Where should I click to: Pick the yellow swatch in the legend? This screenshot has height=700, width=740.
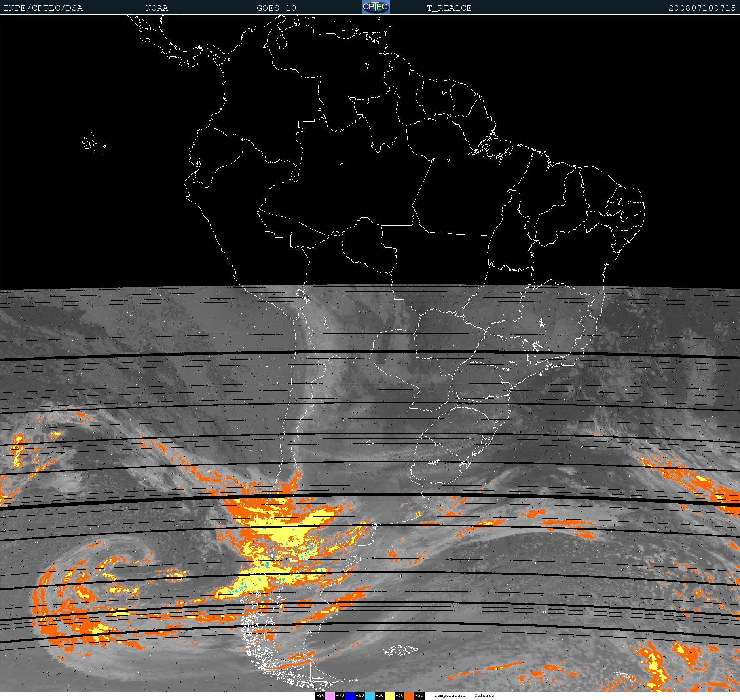click(x=389, y=696)
